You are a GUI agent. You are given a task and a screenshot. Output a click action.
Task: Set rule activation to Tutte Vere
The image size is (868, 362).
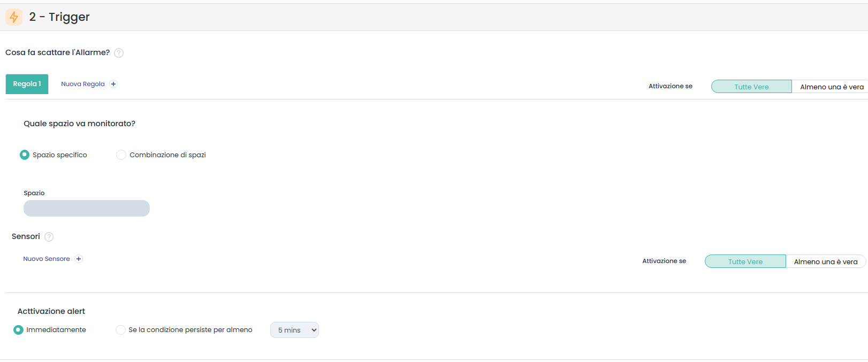751,87
